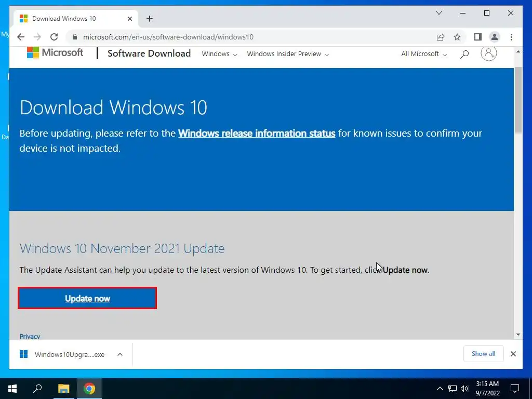The height and width of the screenshot is (399, 532).
Task: Click the Download Windows 10 heading
Action: (x=113, y=108)
